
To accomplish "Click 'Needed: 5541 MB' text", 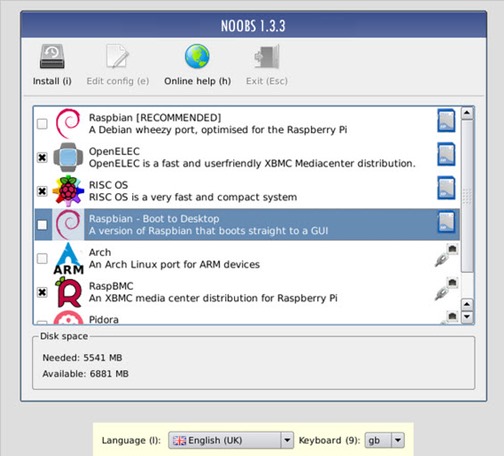I will pos(82,358).
